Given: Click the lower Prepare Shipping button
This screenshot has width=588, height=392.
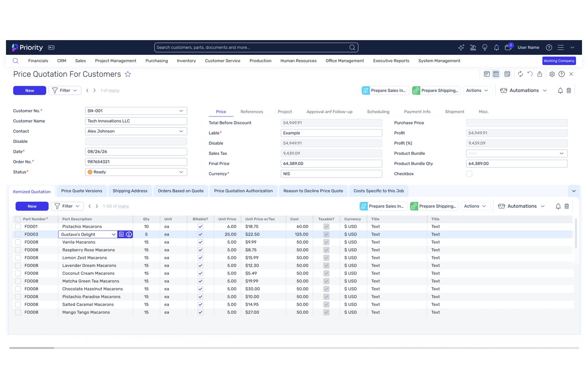Looking at the screenshot, I should point(434,206).
